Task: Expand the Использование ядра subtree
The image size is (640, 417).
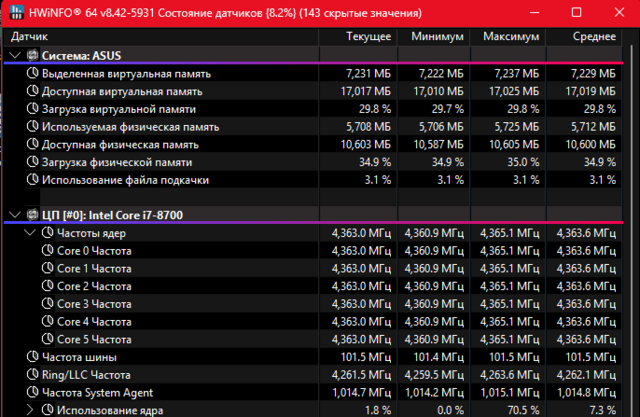Action: coord(30,410)
